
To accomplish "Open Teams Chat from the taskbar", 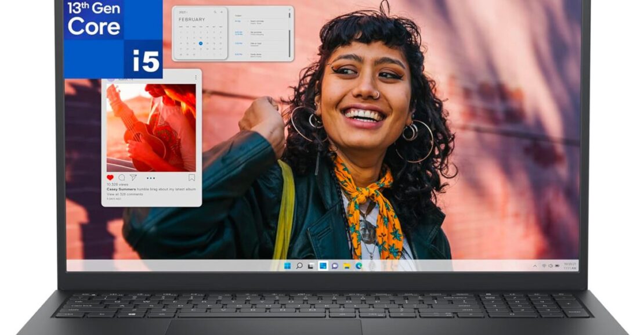I will tap(335, 266).
